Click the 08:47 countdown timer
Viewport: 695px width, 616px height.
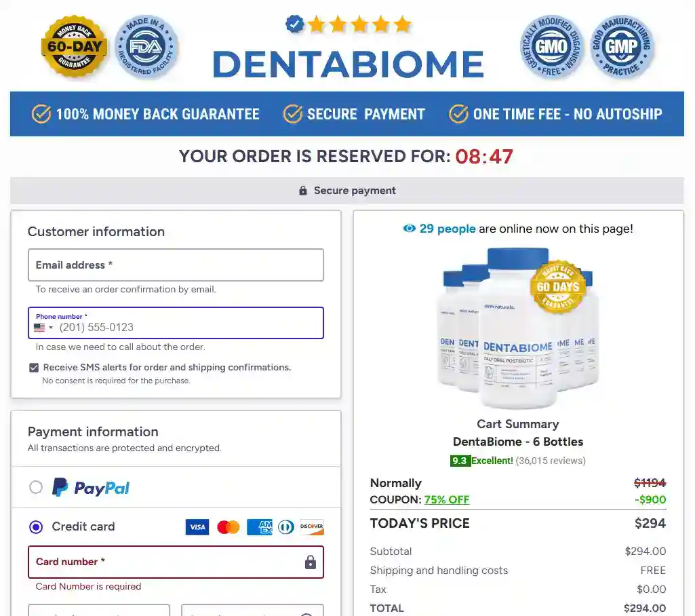(484, 156)
